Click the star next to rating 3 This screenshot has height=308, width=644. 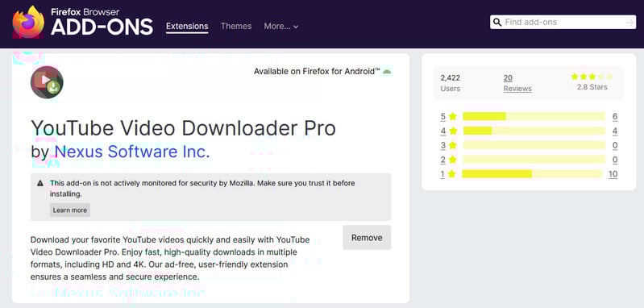tap(453, 145)
